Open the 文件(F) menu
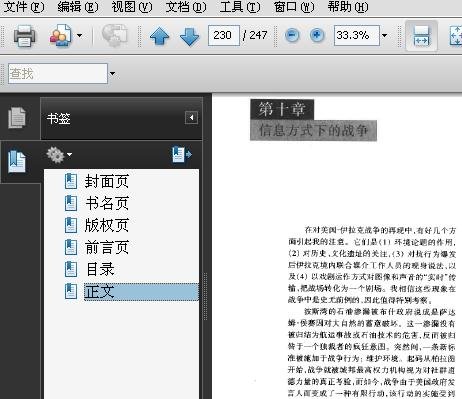The width and height of the screenshot is (462, 399). pyautogui.click(x=23, y=7)
